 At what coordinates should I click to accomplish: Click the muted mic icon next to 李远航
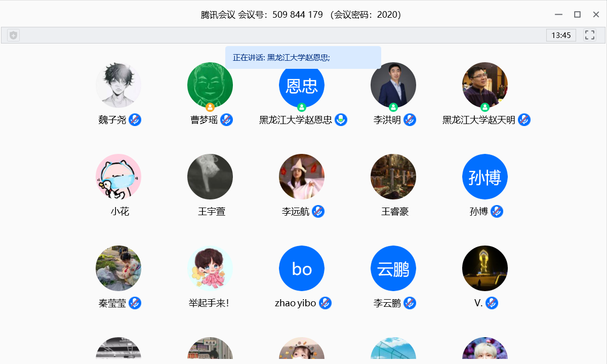click(x=318, y=212)
